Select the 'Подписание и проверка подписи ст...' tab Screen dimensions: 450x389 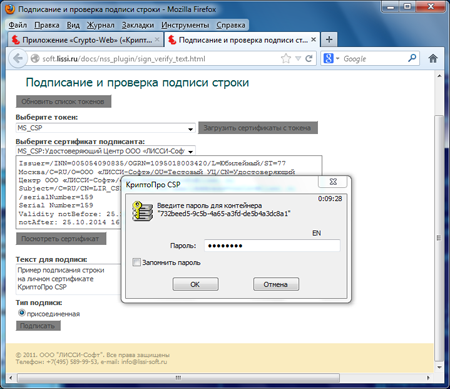pos(242,40)
